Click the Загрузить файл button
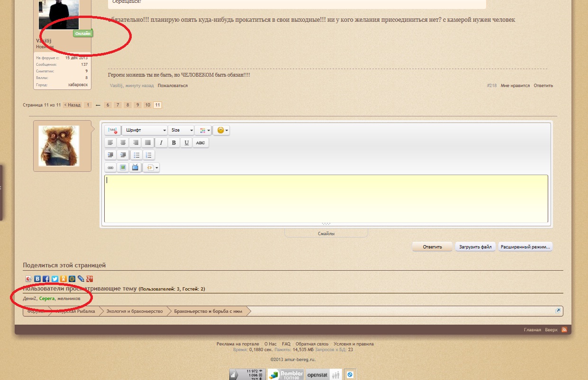The height and width of the screenshot is (380, 588). (x=475, y=247)
